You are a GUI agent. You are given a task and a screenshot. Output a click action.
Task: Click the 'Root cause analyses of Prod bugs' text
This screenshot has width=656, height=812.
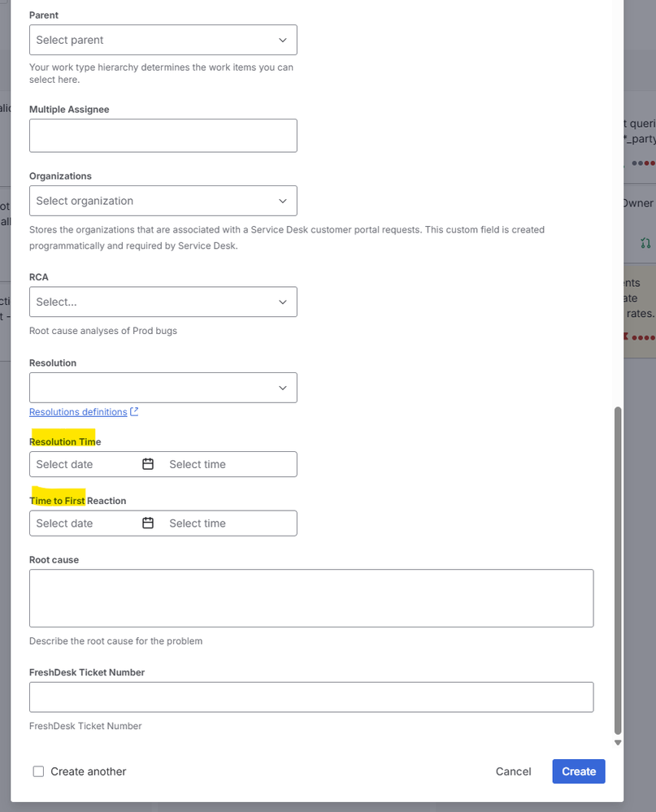(103, 331)
